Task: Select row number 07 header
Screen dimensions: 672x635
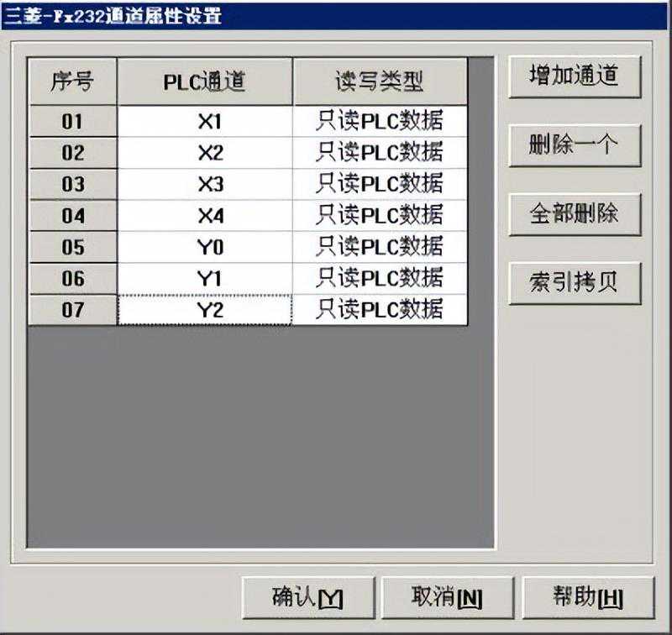Action: [73, 310]
